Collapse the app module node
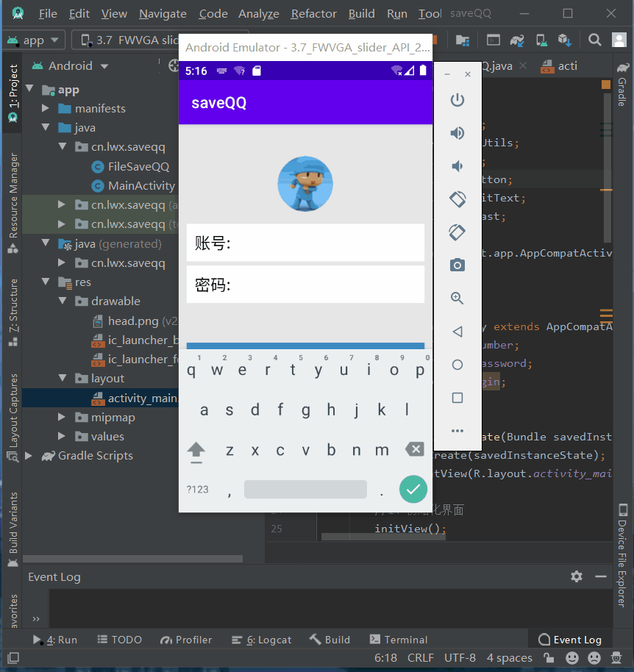 (29, 89)
